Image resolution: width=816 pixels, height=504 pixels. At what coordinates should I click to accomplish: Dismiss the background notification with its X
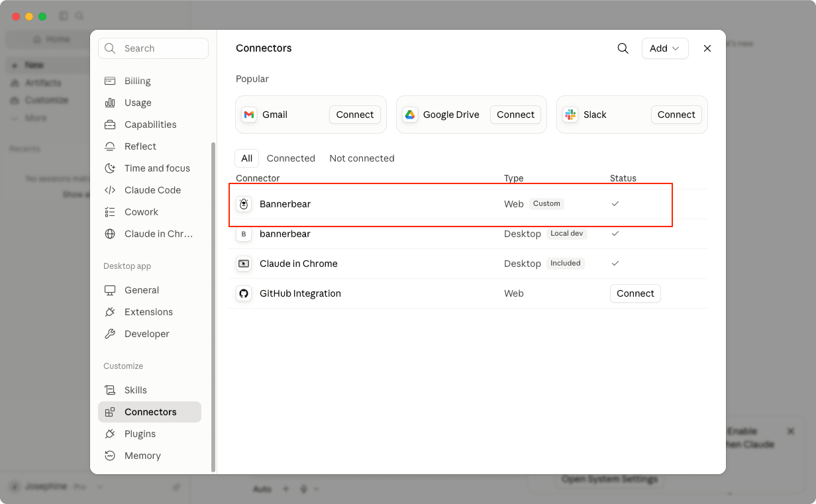coord(790,431)
